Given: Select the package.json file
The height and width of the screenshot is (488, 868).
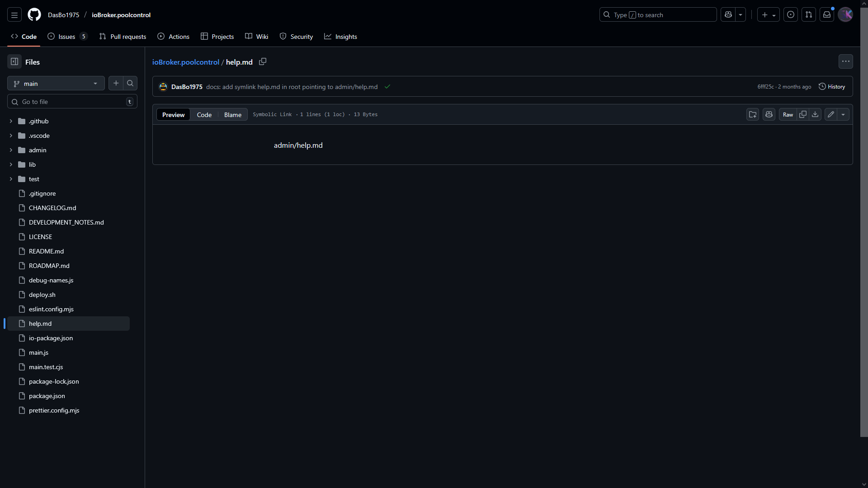Looking at the screenshot, I should pos(47,396).
